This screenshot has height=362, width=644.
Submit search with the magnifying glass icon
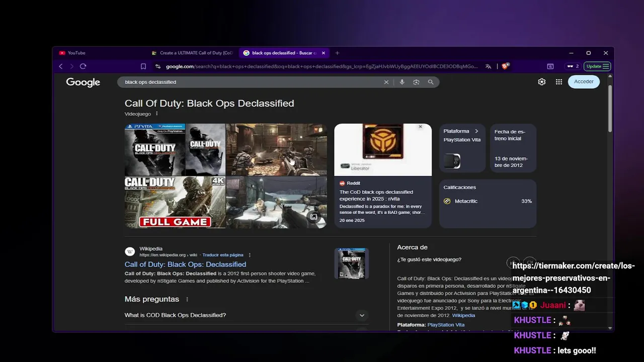[431, 82]
